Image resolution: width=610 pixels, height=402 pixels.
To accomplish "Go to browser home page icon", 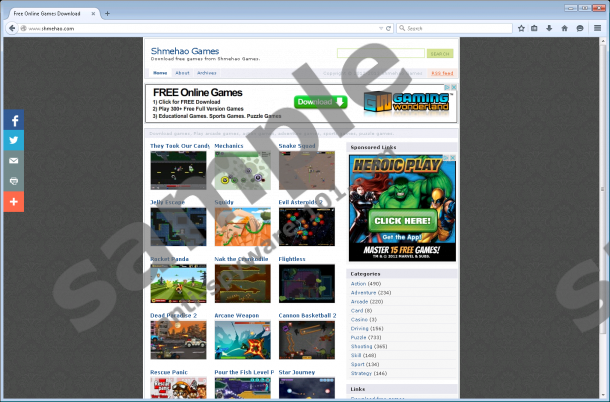I will (x=564, y=28).
